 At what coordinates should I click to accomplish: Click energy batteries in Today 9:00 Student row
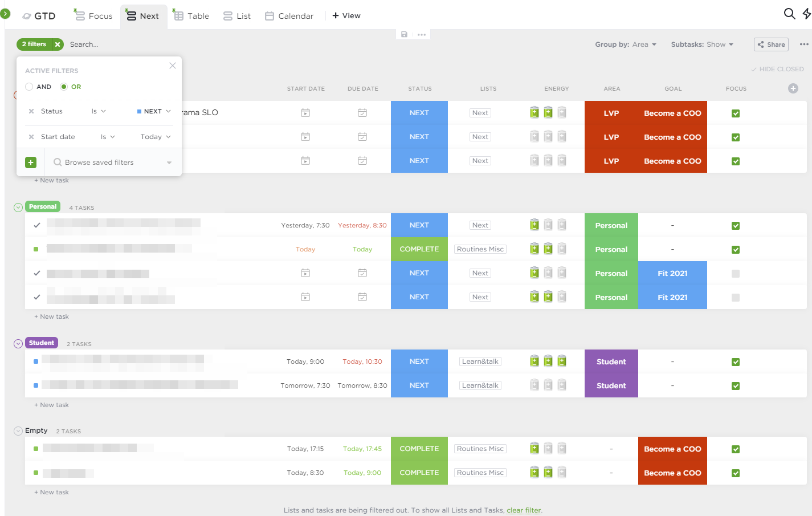(548, 361)
